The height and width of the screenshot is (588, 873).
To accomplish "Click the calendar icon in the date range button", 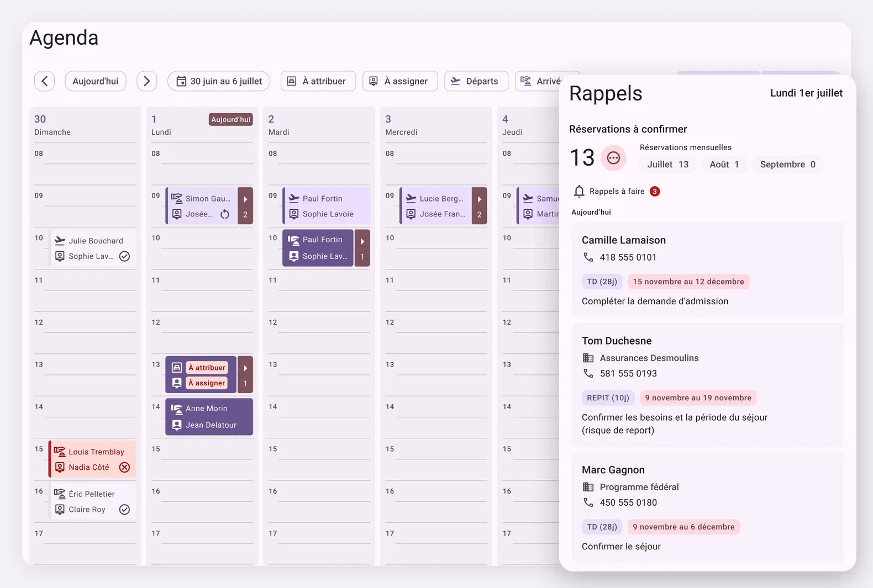I will [x=181, y=81].
